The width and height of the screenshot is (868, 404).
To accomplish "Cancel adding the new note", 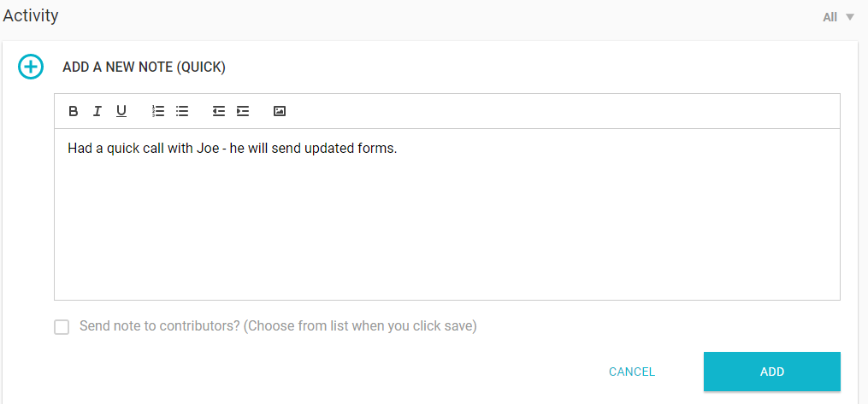I will (x=632, y=372).
